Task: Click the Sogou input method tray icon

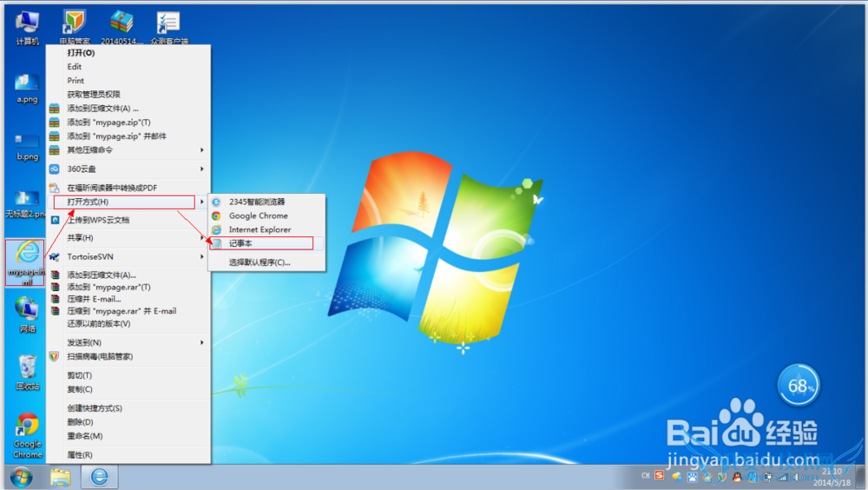Action: click(x=660, y=475)
